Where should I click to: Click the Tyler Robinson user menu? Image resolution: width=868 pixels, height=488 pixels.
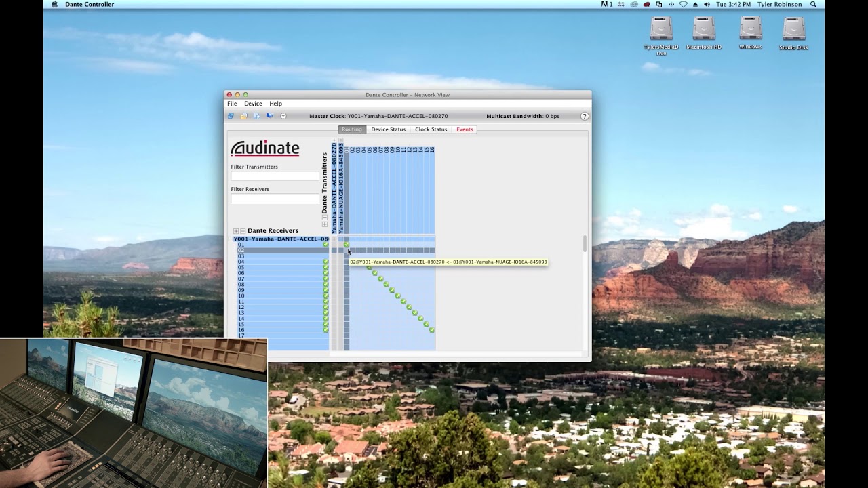778,4
